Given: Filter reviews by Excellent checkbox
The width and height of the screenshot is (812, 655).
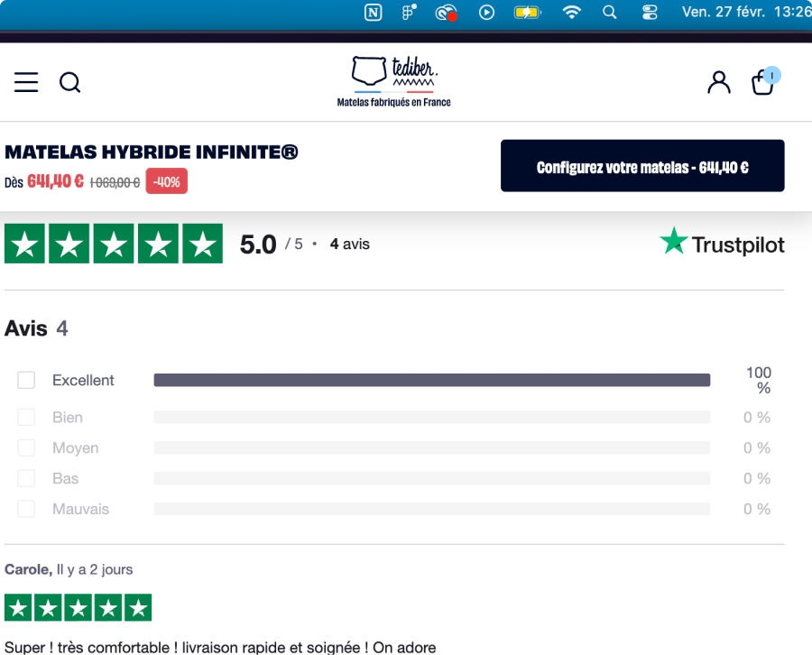Looking at the screenshot, I should [x=26, y=380].
